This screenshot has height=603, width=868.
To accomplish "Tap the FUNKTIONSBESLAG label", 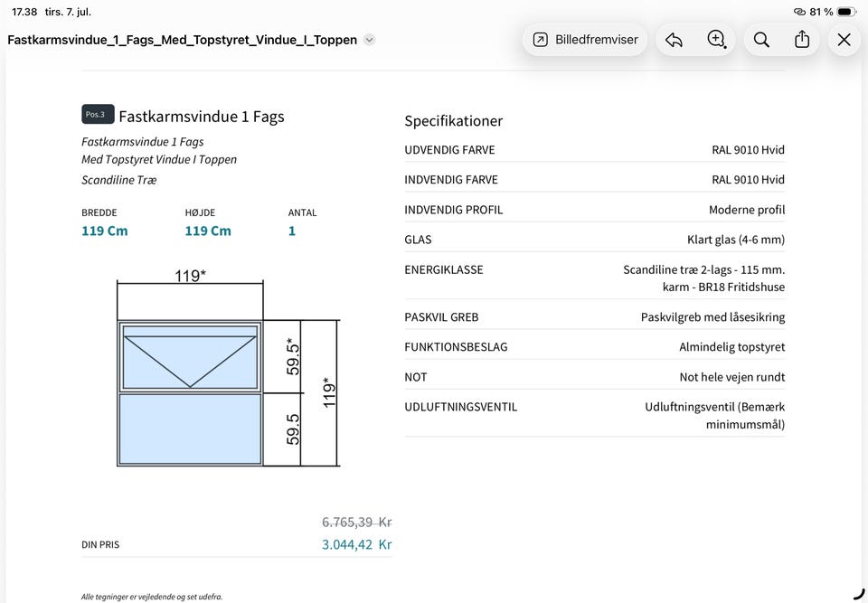I will (456, 347).
